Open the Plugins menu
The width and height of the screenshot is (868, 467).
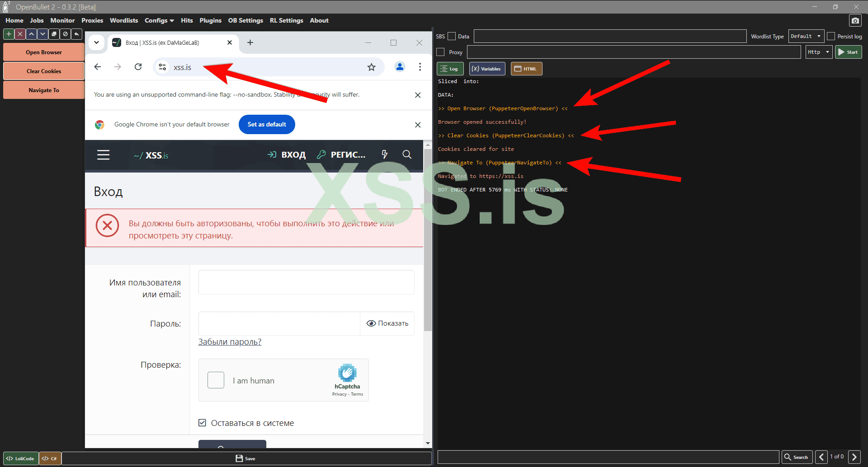211,20
